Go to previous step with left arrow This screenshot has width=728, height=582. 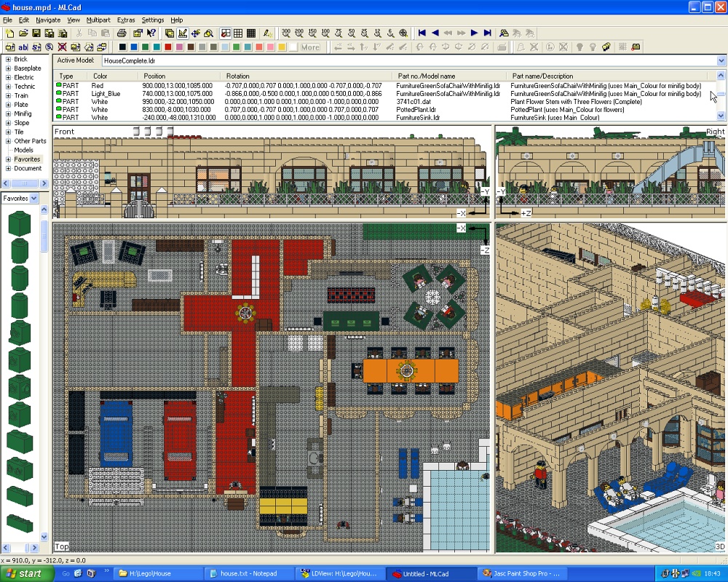pyautogui.click(x=435, y=33)
